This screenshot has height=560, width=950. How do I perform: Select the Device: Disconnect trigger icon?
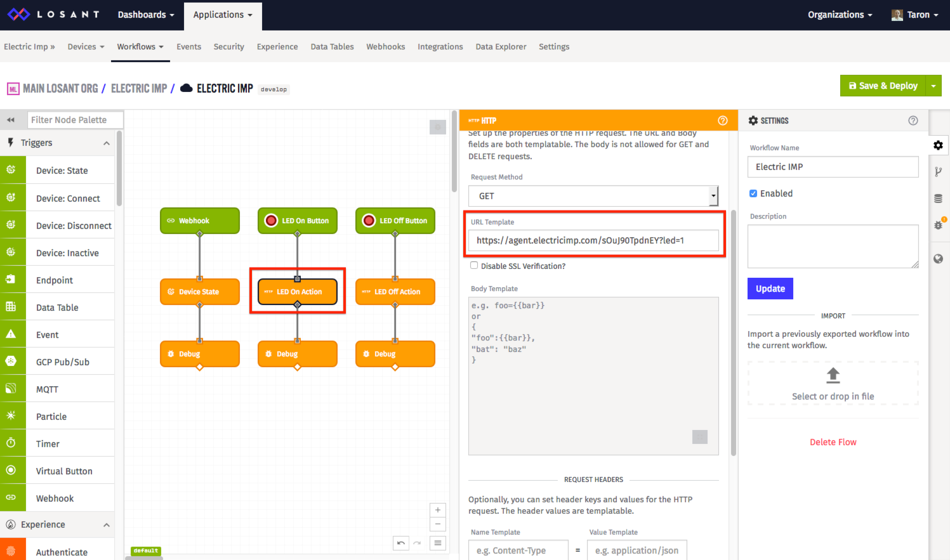(11, 225)
